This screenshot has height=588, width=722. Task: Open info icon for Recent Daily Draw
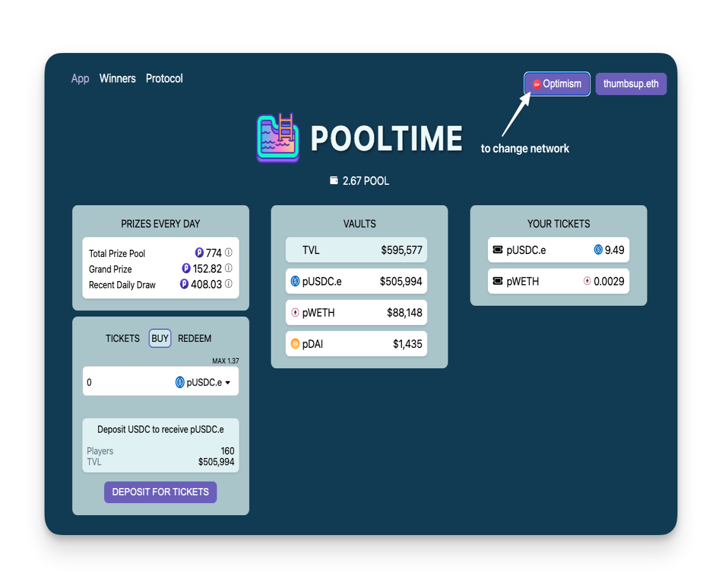click(229, 284)
